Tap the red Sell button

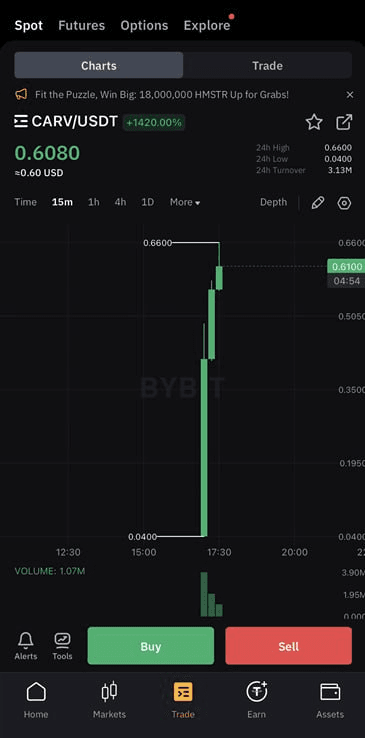288,646
